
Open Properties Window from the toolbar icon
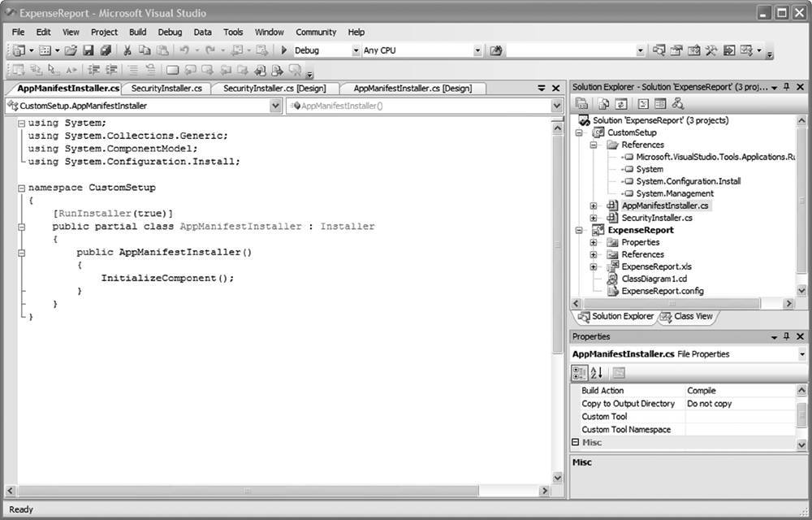[676, 50]
